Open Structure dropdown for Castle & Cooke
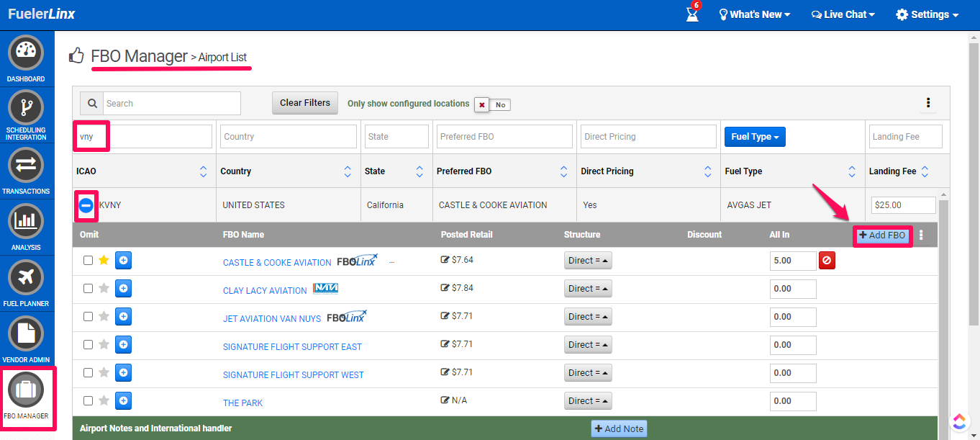980x440 pixels. [x=588, y=261]
